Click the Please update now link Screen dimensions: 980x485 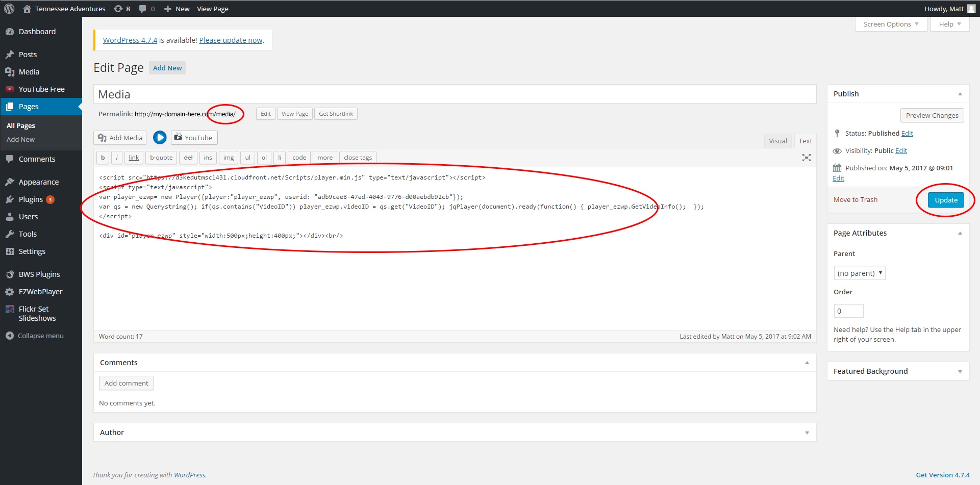[x=231, y=40]
